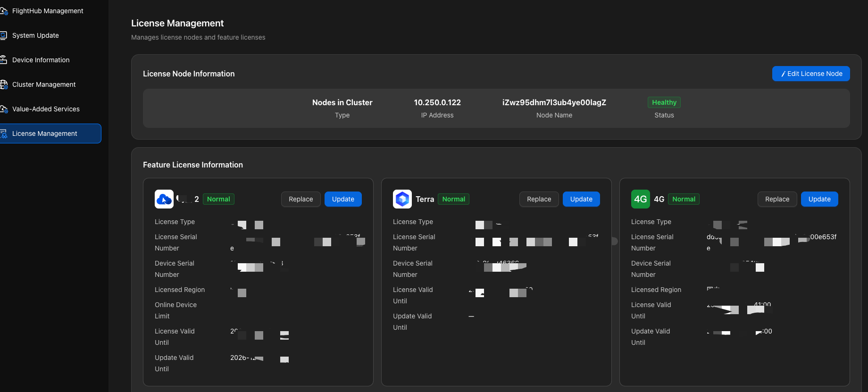Click the 'Nodes in Cluster' type value
The width and height of the screenshot is (868, 392).
tap(342, 102)
